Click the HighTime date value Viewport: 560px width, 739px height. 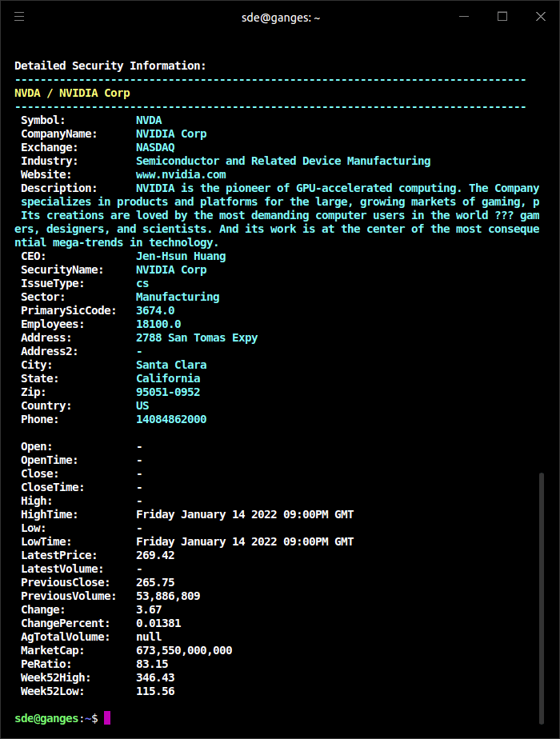coord(245,515)
